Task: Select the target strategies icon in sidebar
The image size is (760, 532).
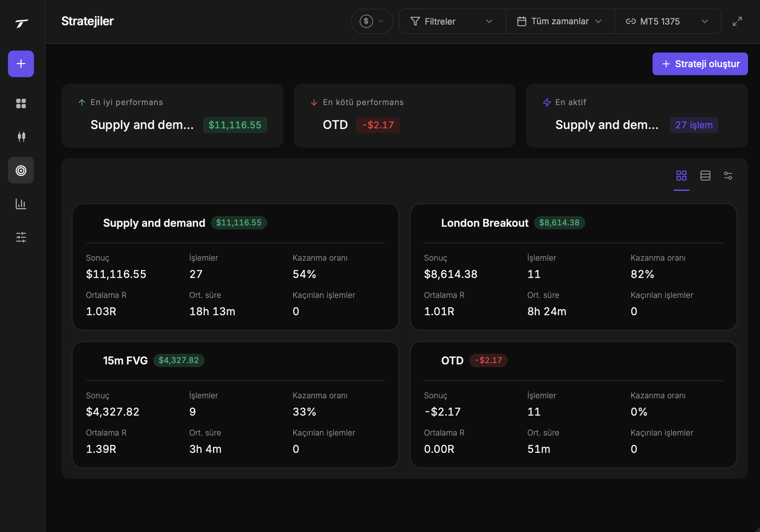Action: click(x=21, y=170)
